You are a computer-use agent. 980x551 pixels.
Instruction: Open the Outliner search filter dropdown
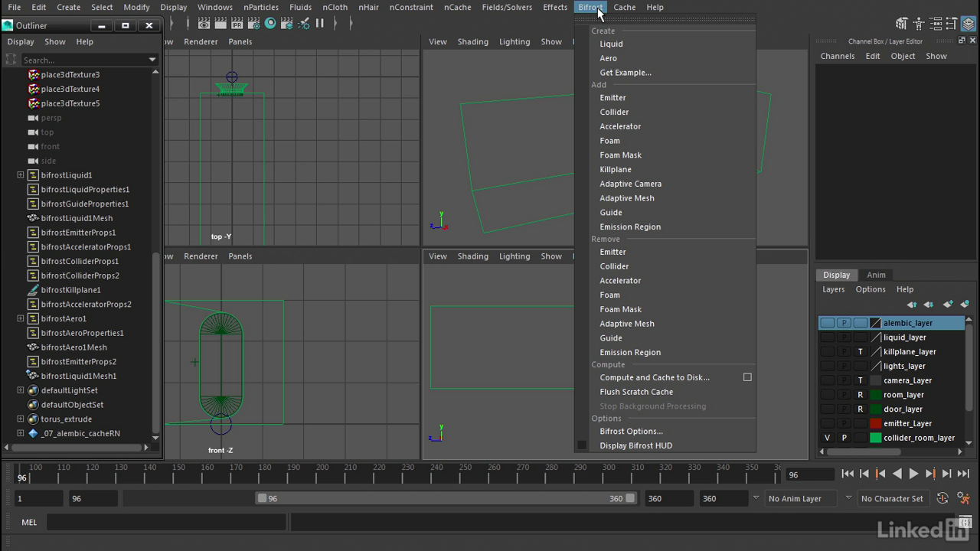tap(152, 60)
